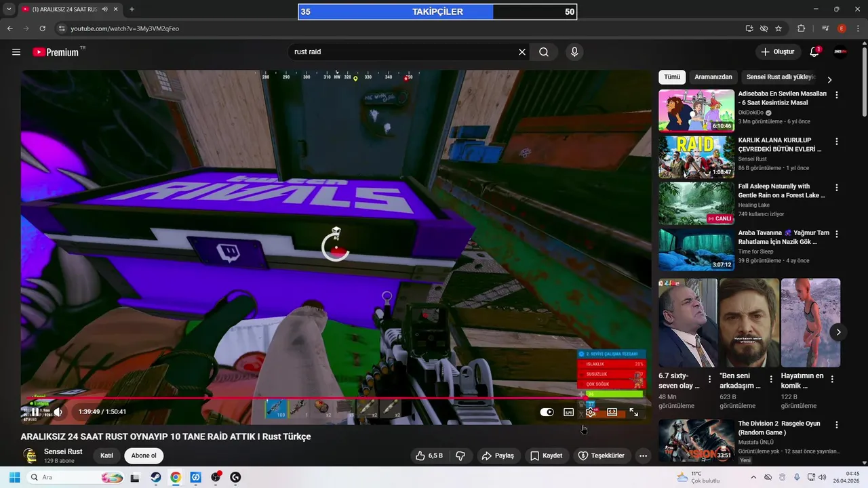Click Oluştur create button

pos(778,52)
